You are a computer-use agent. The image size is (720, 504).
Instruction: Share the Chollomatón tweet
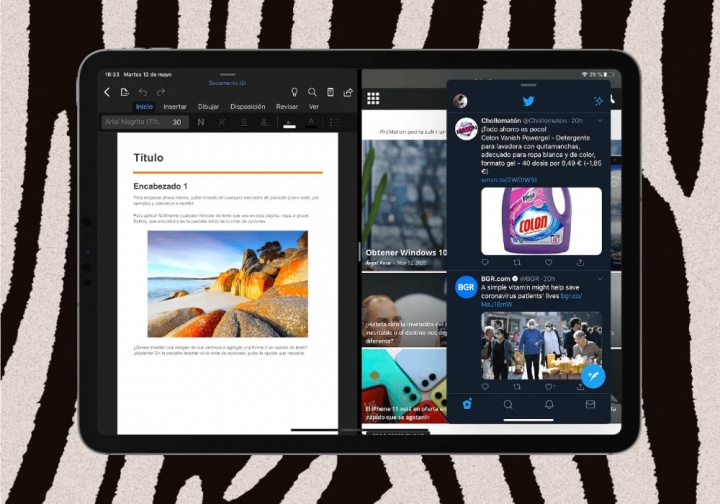pos(580,263)
